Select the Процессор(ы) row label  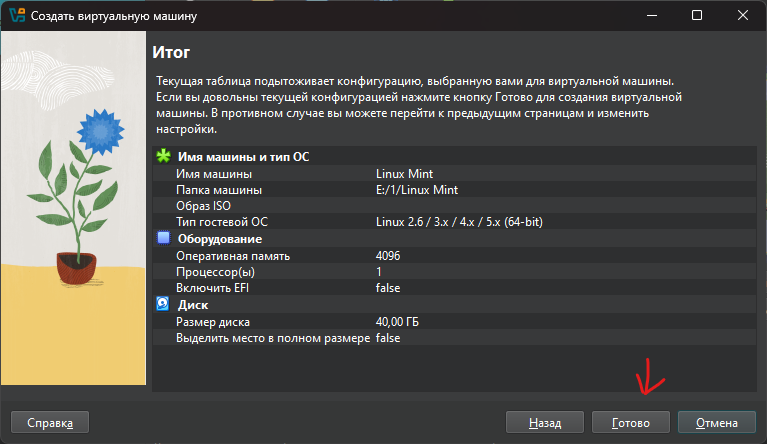215,272
